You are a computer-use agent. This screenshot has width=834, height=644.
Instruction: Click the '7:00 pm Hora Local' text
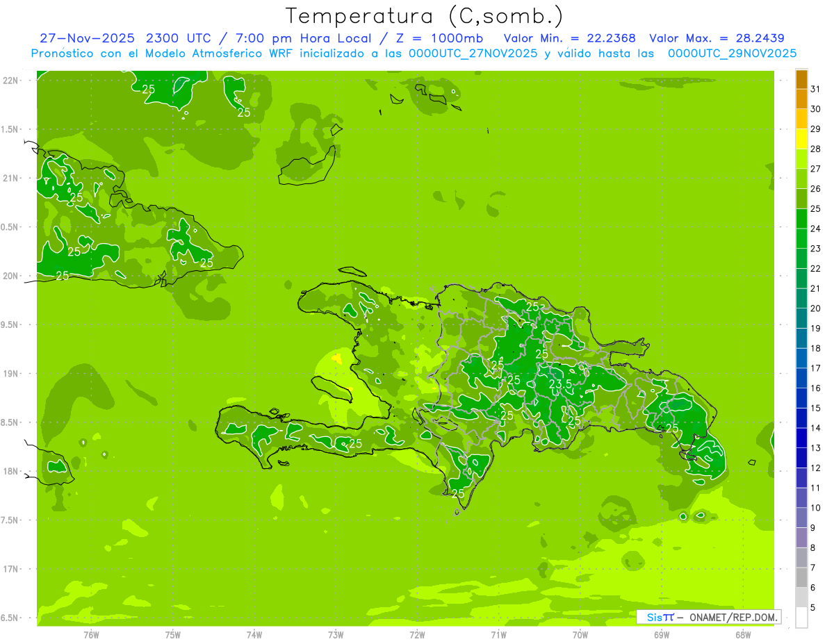(x=302, y=38)
